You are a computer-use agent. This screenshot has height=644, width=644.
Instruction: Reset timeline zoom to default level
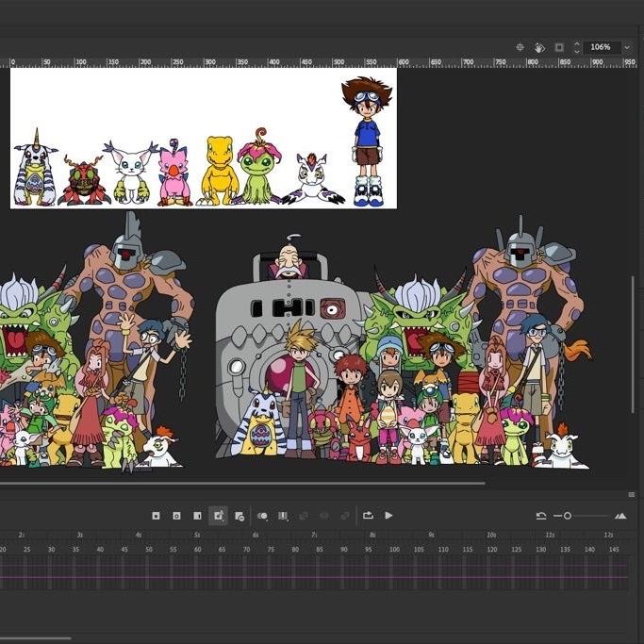[x=541, y=516]
